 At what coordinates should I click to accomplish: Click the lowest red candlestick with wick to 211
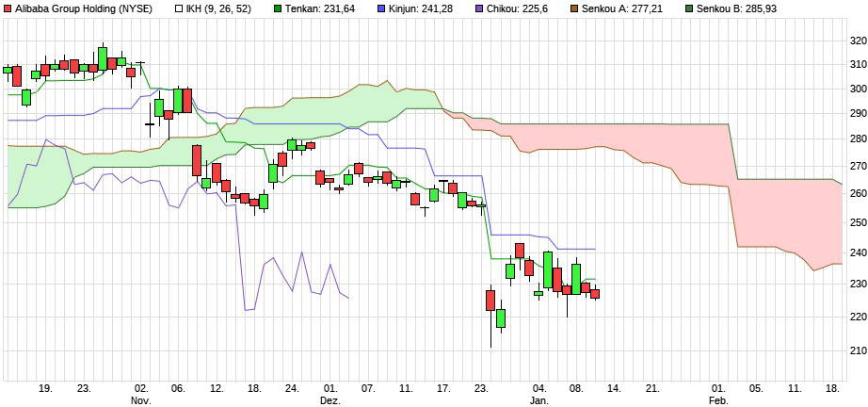tap(490, 317)
